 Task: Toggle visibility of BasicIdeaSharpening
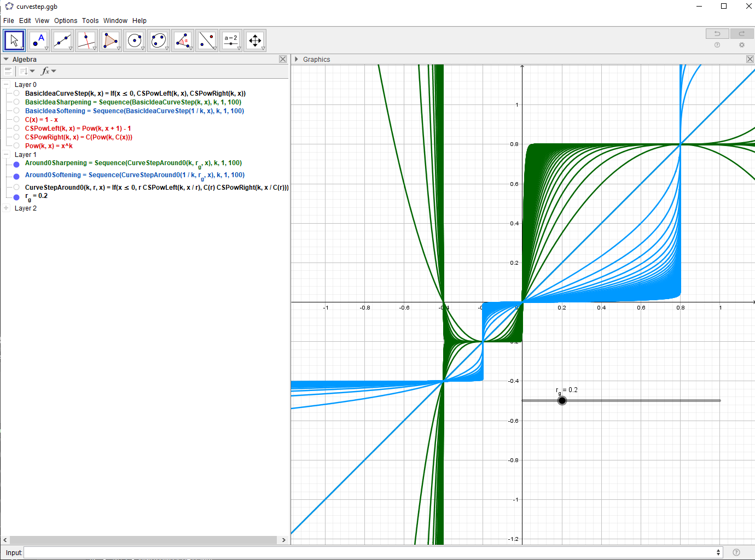[16, 102]
